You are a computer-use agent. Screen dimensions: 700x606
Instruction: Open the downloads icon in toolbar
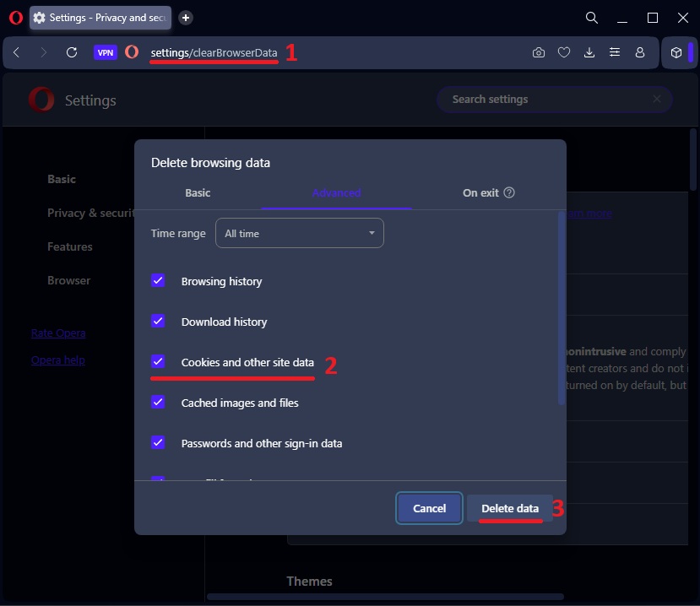pyautogui.click(x=589, y=52)
